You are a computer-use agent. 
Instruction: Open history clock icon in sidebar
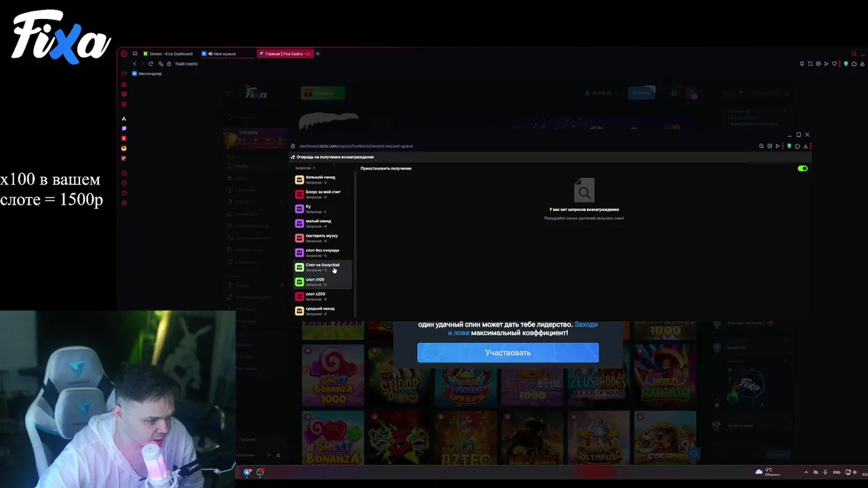124,183
